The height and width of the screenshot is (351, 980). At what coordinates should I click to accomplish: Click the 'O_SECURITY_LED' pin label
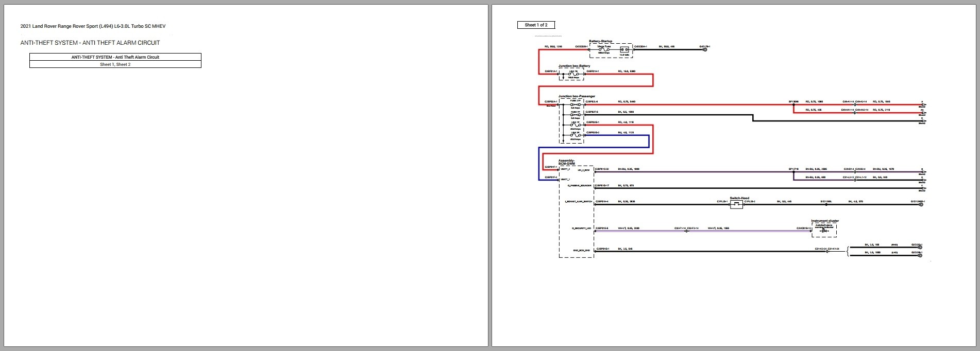[582, 228]
